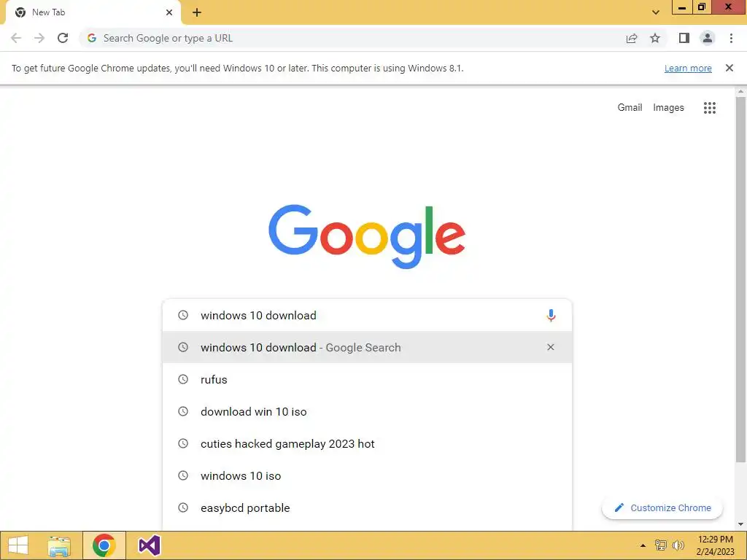Click the Customize Chrome button
Screen dimensions: 747x560
pos(662,507)
